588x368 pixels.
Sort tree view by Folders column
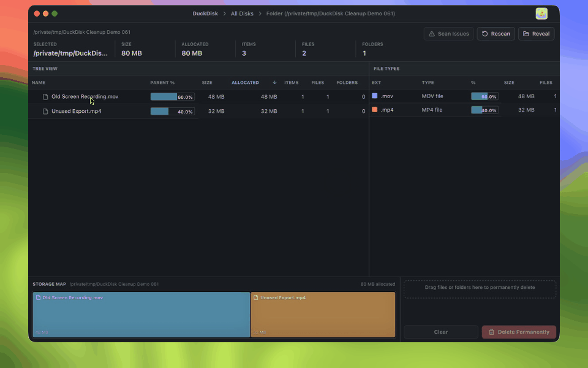347,83
